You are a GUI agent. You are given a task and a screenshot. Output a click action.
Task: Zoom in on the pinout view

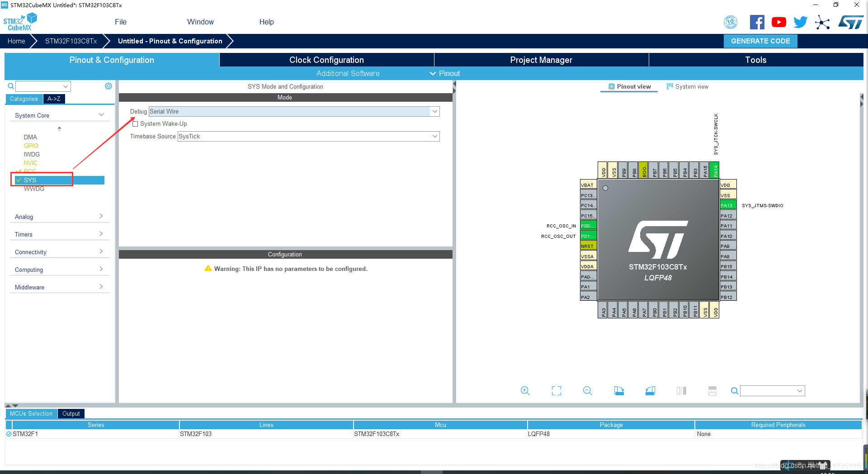525,391
